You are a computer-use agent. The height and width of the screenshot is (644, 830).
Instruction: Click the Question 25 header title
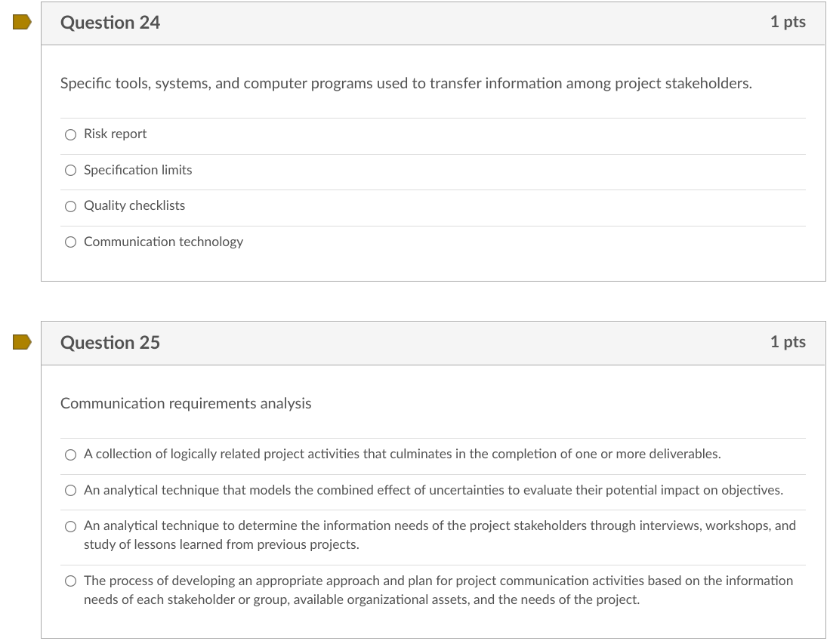pos(110,343)
